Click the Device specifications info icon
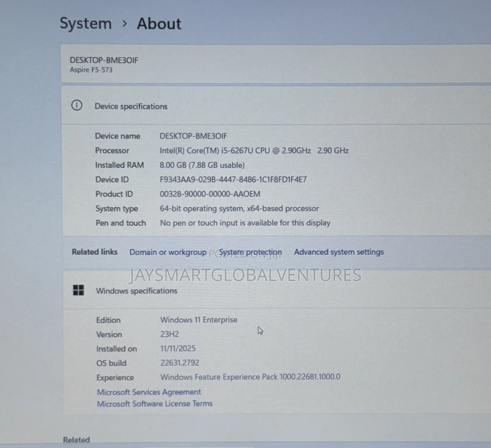491x448 pixels. (x=77, y=106)
